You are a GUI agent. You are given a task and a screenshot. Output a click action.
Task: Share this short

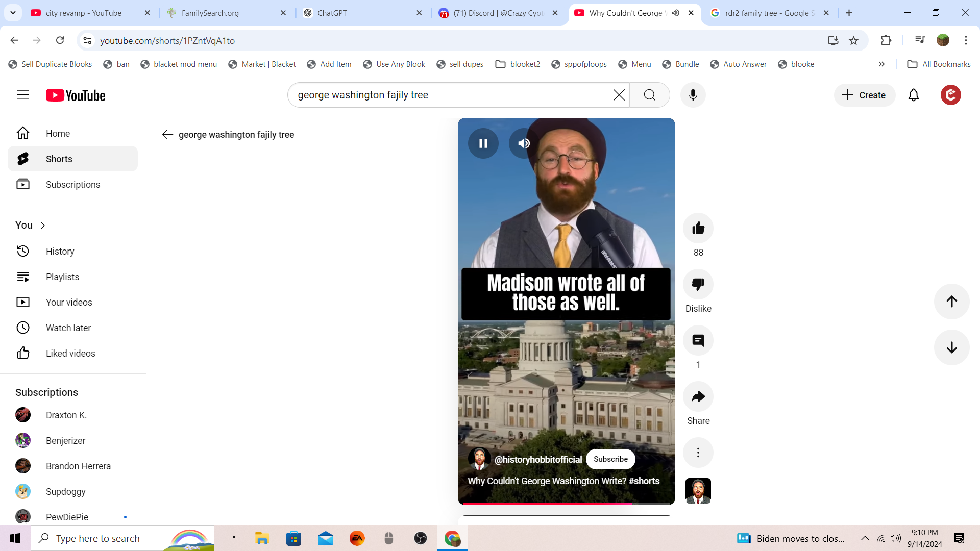(698, 396)
